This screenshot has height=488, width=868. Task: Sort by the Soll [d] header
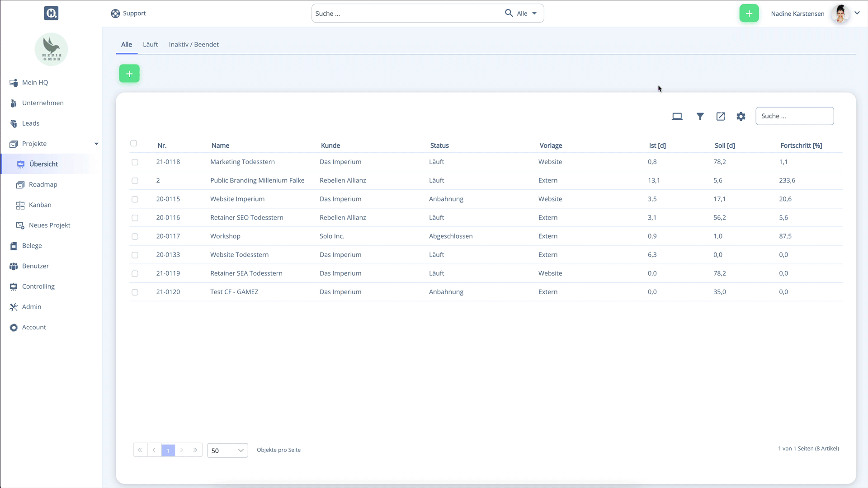tap(725, 145)
